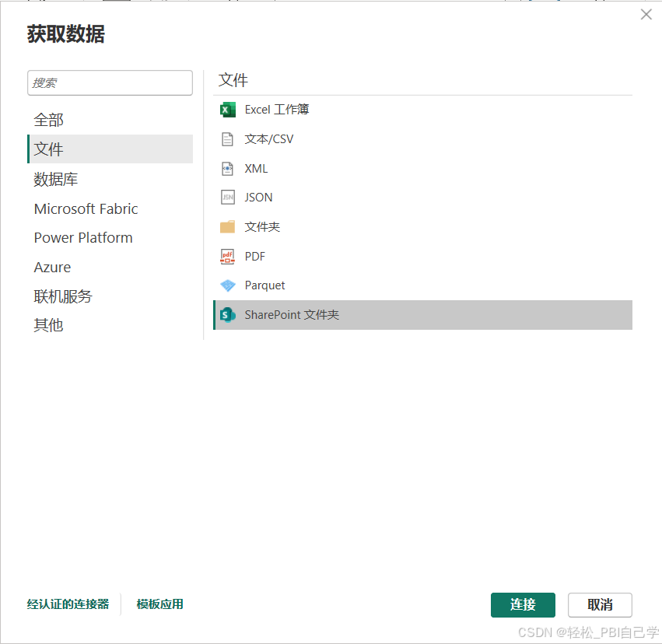Select the SharePoint 文件夹 connector label

tap(292, 315)
